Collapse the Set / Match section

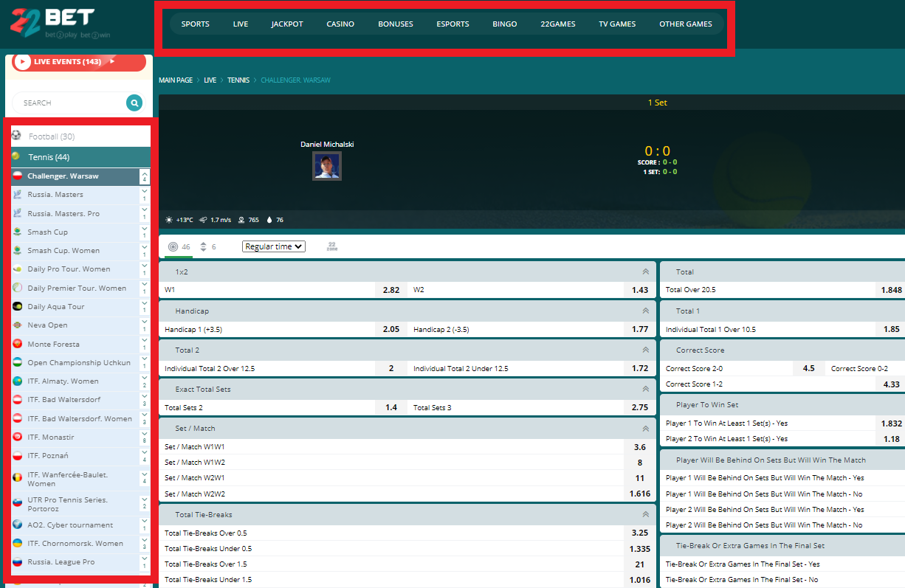click(x=645, y=428)
